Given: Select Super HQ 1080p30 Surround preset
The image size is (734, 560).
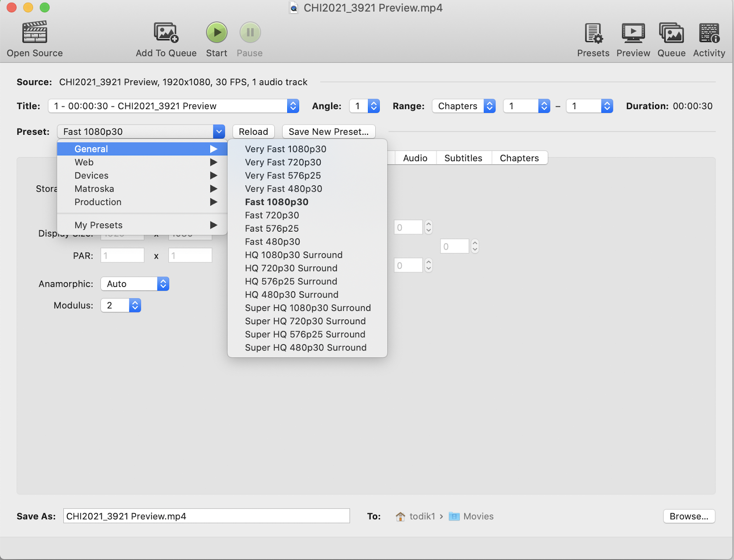Looking at the screenshot, I should [307, 308].
